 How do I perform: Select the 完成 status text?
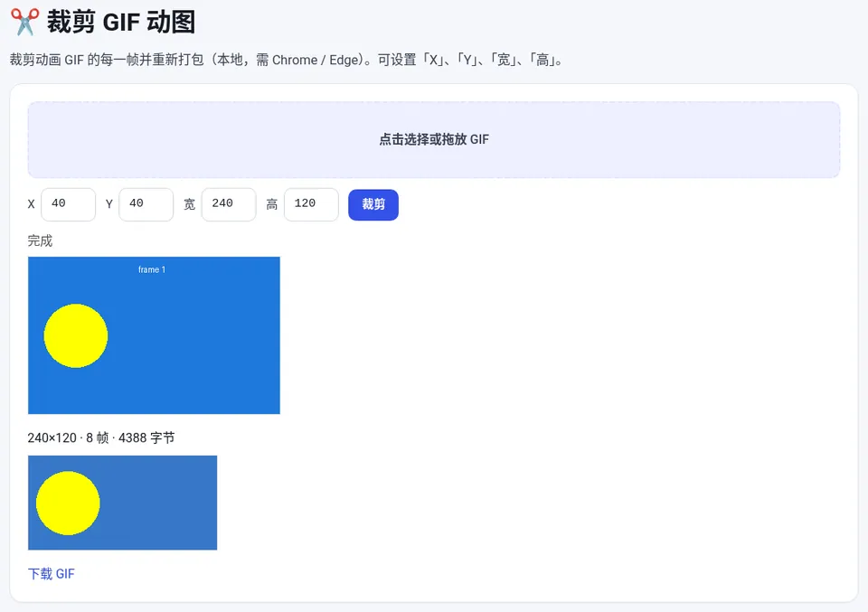[x=40, y=240]
